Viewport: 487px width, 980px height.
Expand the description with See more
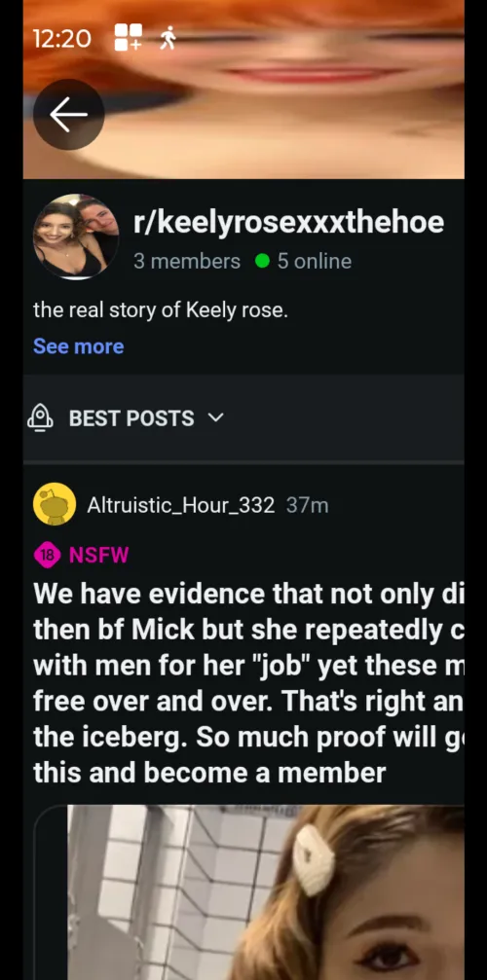pyautogui.click(x=78, y=346)
